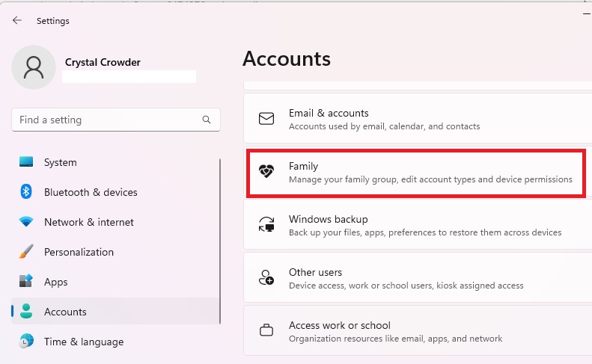Select Accounts in the sidebar
The image size is (592, 364).
[115, 311]
